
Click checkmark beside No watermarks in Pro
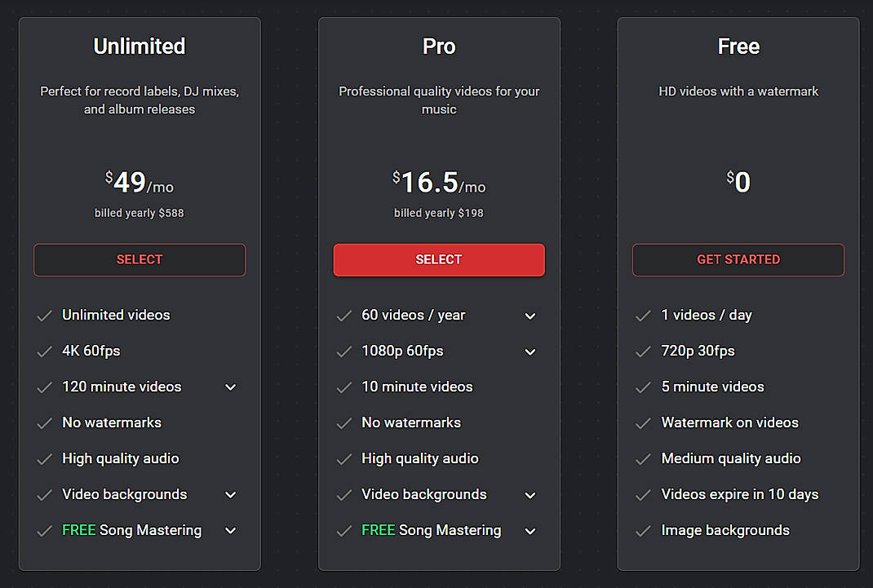pos(344,423)
